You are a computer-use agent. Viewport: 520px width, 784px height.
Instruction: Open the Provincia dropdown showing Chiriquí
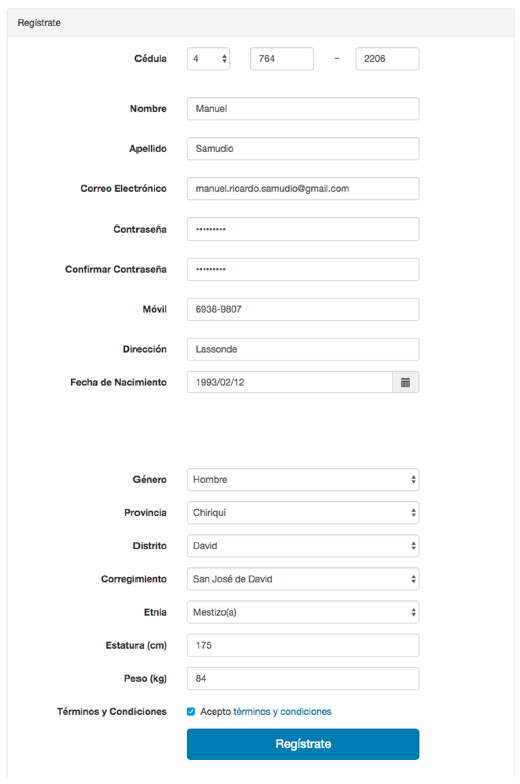[x=303, y=512]
